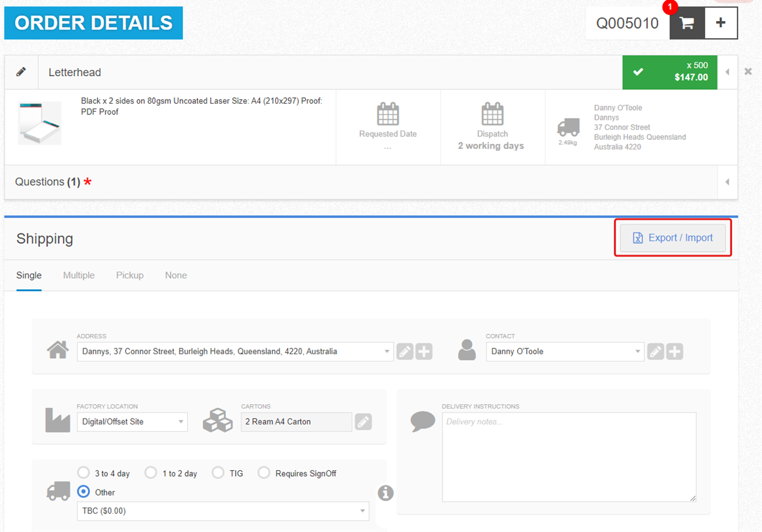The height and width of the screenshot is (532, 762).
Task: Click the contact person icon
Action: point(467,350)
